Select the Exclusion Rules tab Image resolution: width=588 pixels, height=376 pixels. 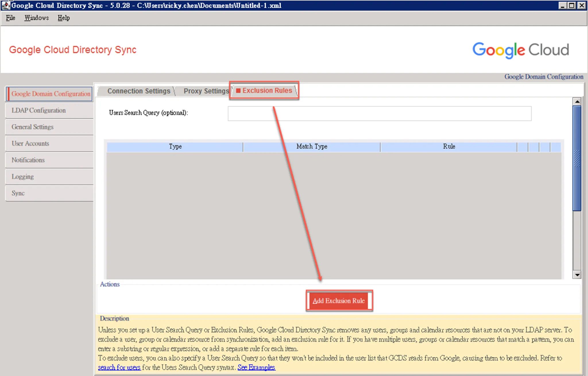point(264,91)
